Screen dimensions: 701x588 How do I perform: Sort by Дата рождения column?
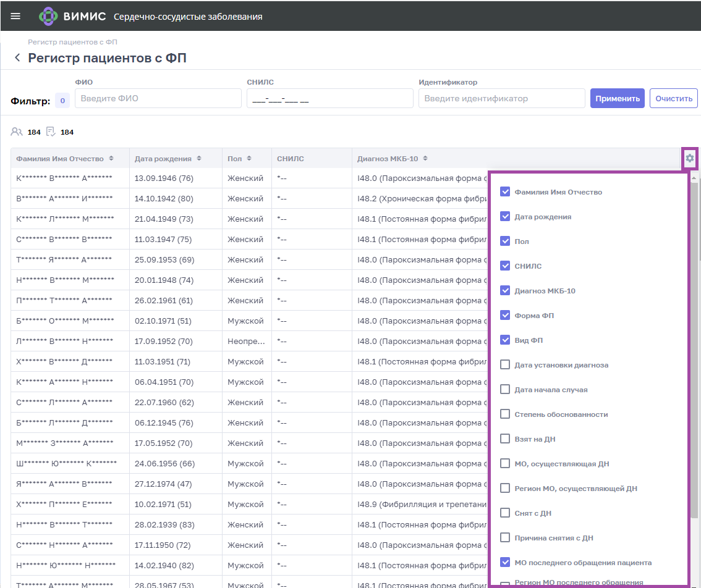coord(199,159)
